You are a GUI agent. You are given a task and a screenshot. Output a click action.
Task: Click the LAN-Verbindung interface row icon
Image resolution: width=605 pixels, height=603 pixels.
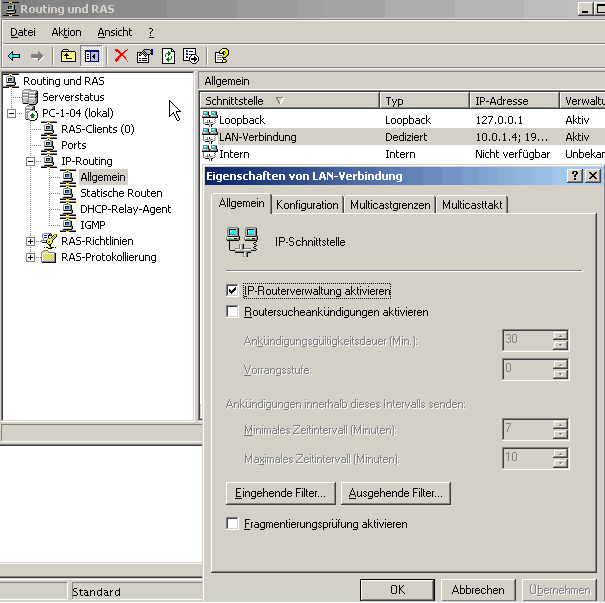[x=210, y=136]
